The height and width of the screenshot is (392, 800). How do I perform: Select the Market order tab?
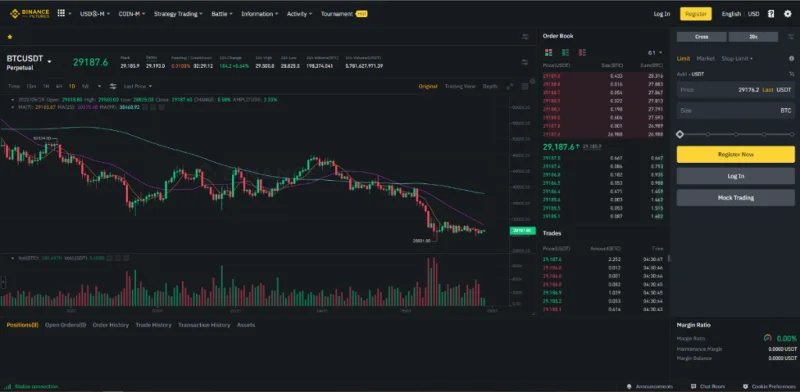[x=706, y=59]
